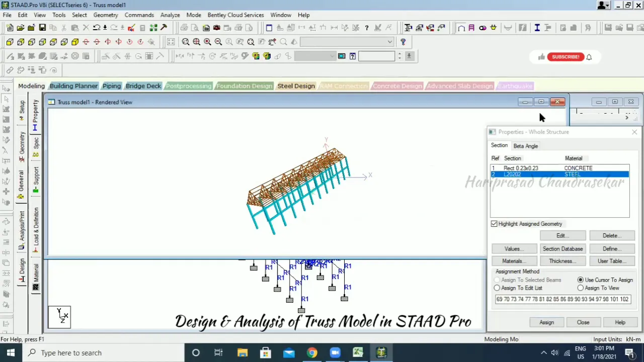Click the Windows Start button
644x362 pixels.
tap(11, 352)
